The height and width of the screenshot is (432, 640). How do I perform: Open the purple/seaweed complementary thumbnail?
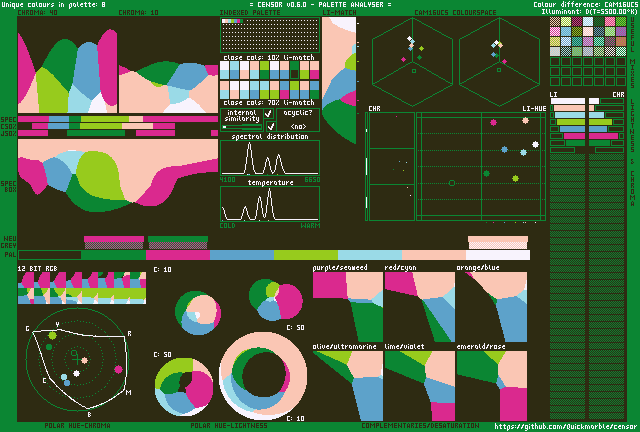(x=348, y=307)
